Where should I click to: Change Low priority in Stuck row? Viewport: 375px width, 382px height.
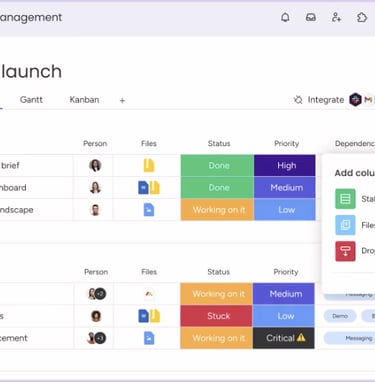pyautogui.click(x=284, y=316)
